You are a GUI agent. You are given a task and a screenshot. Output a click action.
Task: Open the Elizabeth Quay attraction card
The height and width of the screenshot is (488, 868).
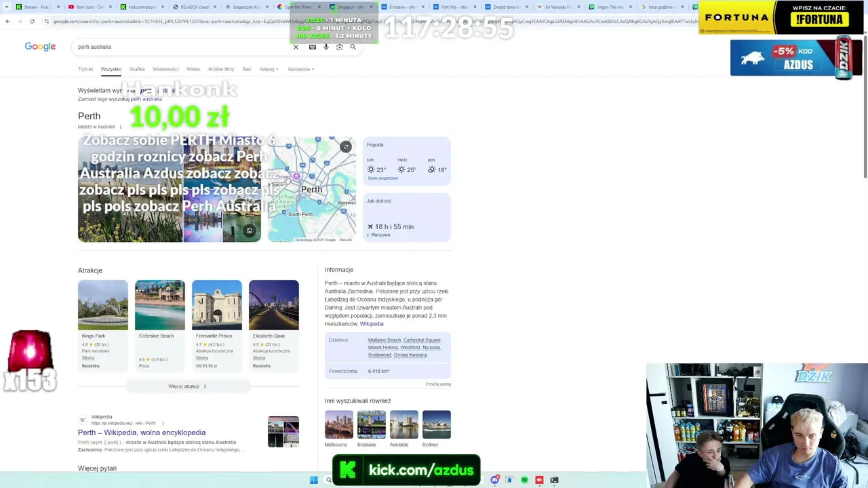pyautogui.click(x=274, y=325)
